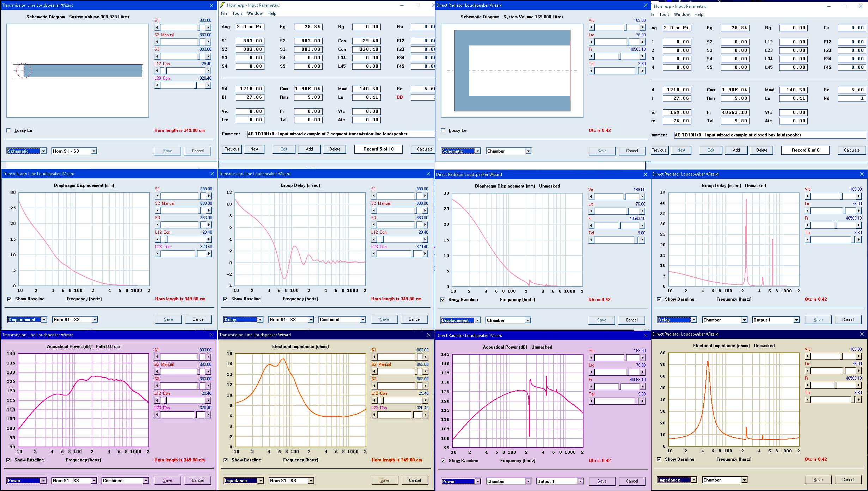This screenshot has height=491, width=868.
Task: Click the L12 Con slider track in the Acoustical Power Path window
Action: [x=183, y=400]
